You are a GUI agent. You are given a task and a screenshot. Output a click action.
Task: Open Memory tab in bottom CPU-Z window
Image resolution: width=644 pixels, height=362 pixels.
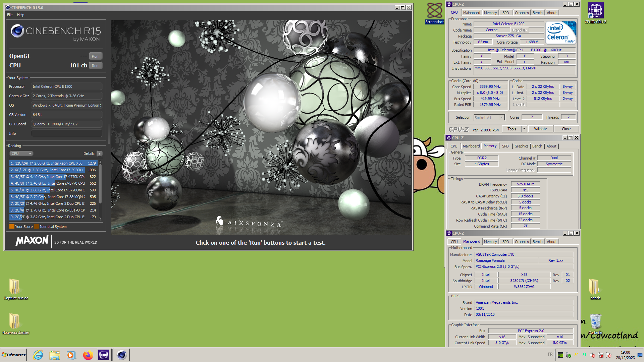point(490,242)
